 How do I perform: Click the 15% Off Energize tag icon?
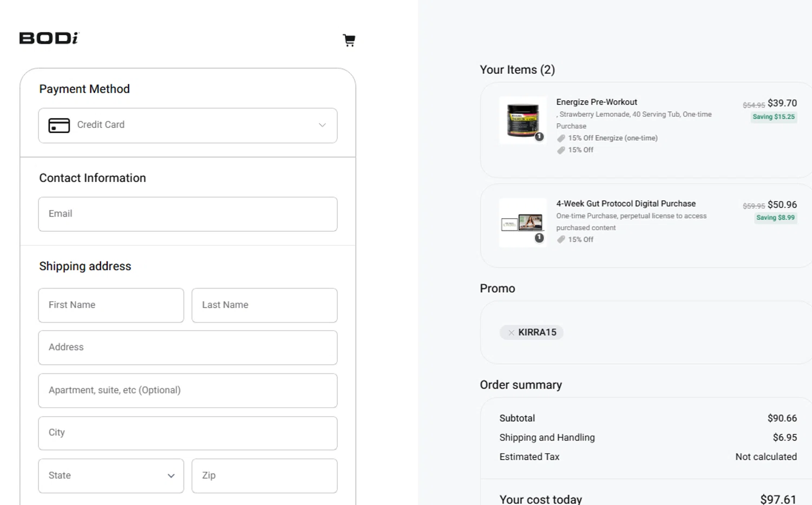pos(561,138)
